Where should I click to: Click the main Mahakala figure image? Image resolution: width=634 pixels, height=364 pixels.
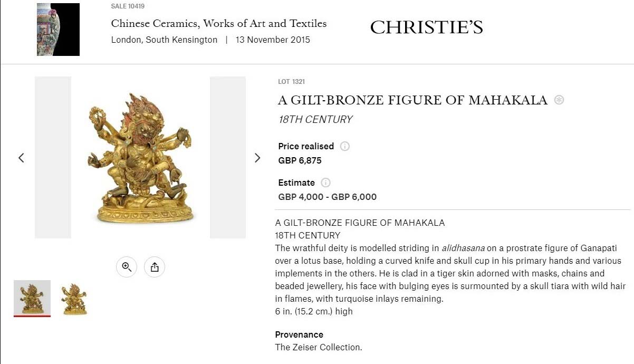click(140, 157)
